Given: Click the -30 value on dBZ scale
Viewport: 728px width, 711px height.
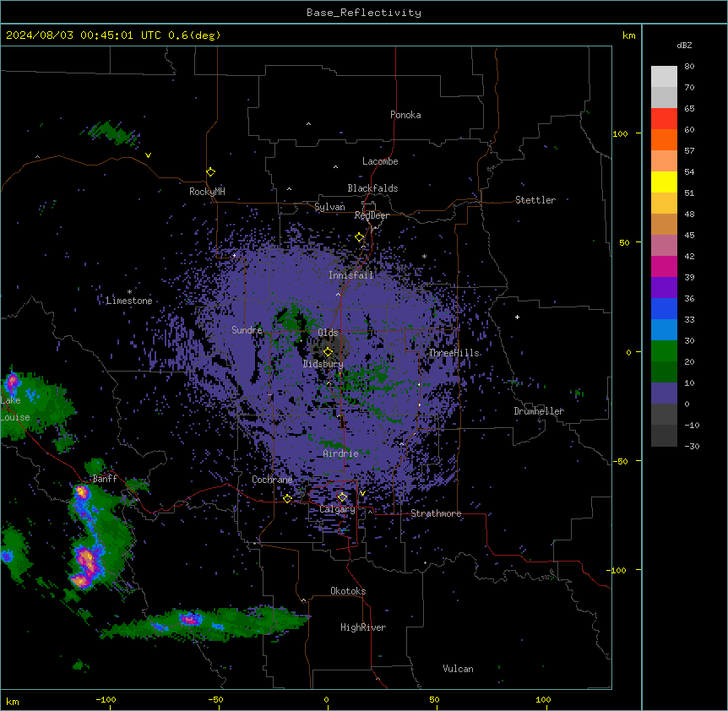Looking at the screenshot, I should click(x=692, y=446).
